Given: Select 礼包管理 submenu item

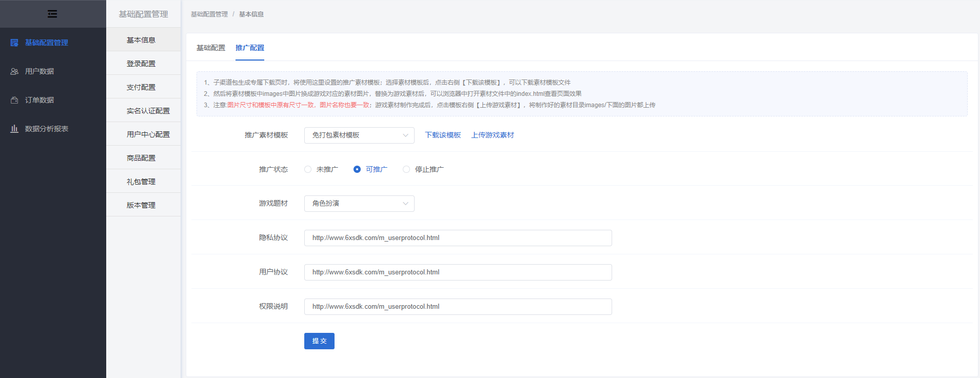Looking at the screenshot, I should coord(143,182).
